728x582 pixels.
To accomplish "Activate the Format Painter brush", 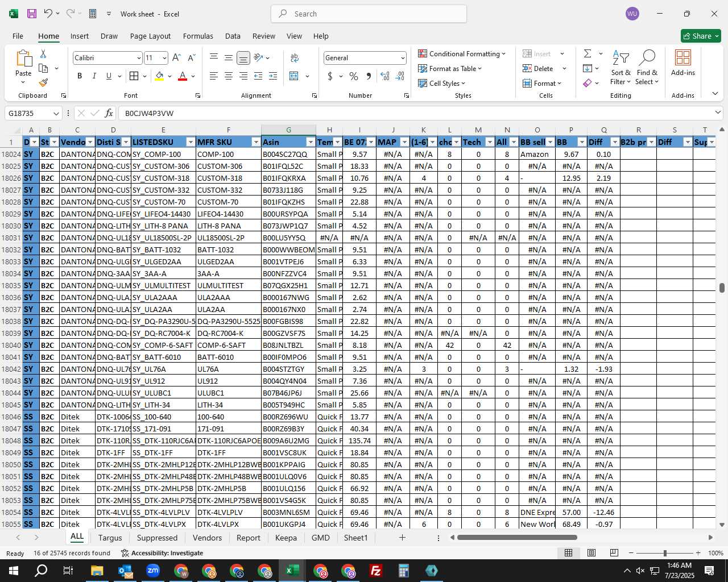I will 43,82.
